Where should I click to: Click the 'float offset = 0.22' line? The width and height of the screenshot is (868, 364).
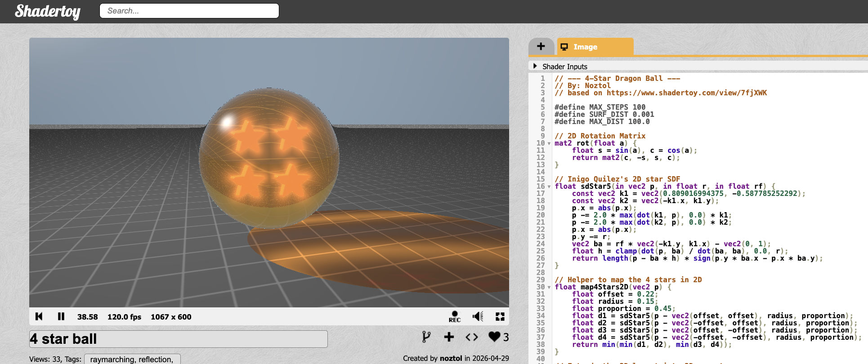click(x=615, y=294)
